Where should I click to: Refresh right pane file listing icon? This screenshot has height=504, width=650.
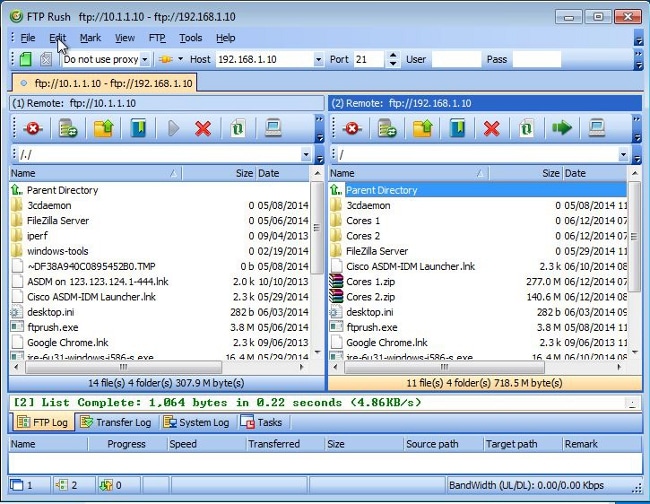click(x=526, y=128)
